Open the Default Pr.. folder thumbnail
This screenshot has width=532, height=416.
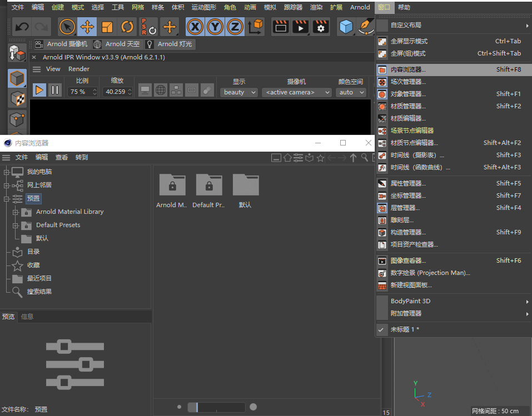pyautogui.click(x=209, y=191)
